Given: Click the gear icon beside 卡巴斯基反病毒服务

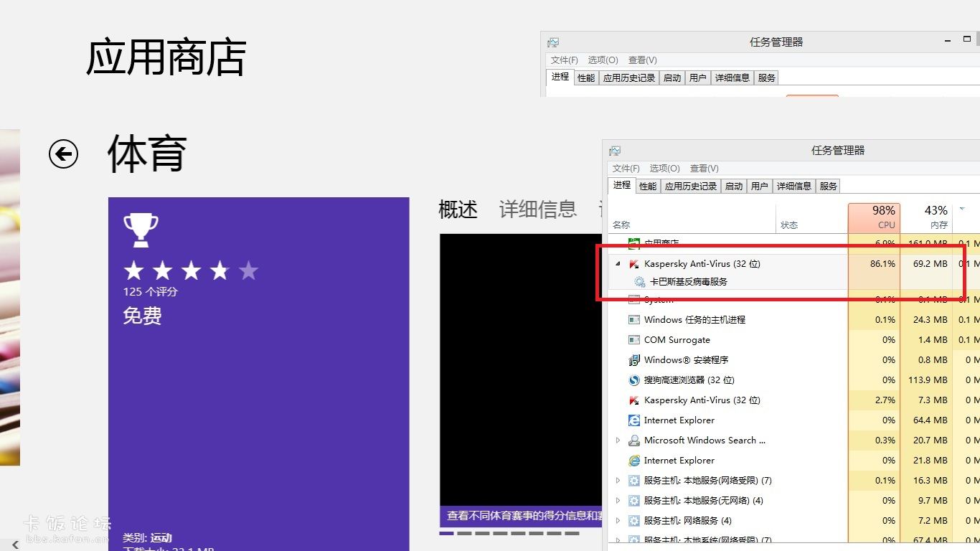Looking at the screenshot, I should 640,282.
